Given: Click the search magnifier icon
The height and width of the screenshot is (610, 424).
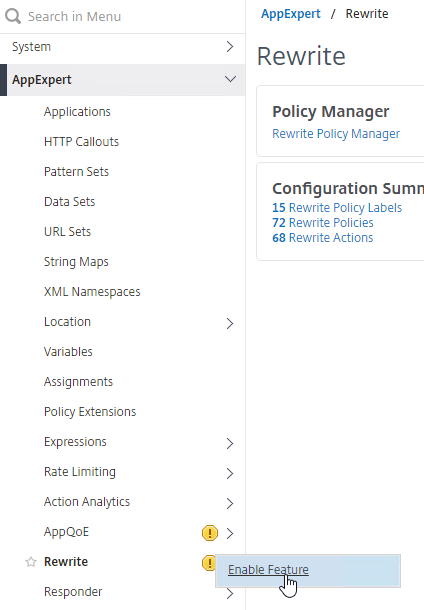Looking at the screenshot, I should click(x=13, y=16).
